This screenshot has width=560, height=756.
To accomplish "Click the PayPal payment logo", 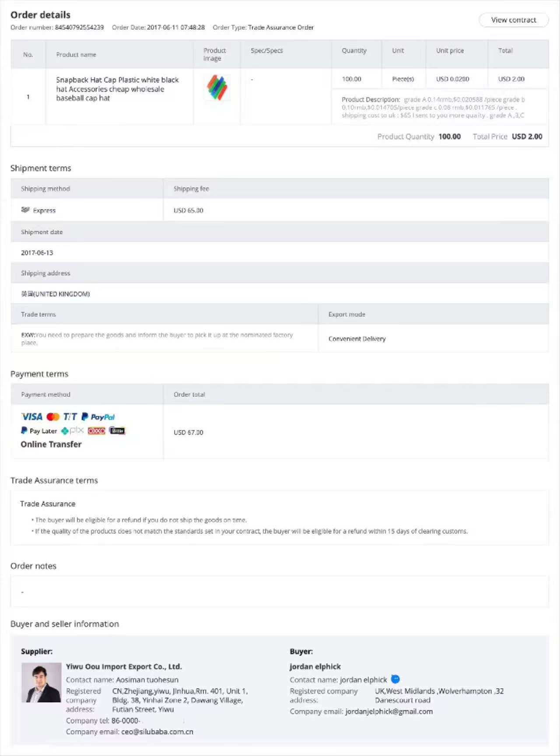I will (x=98, y=417).
